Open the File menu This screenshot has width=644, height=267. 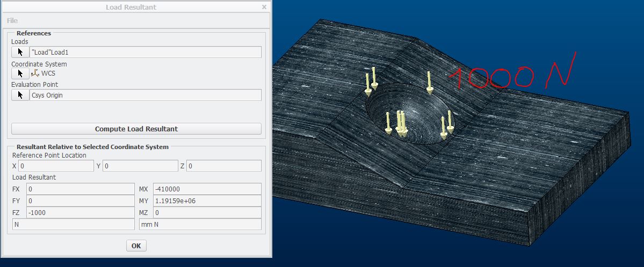click(12, 20)
